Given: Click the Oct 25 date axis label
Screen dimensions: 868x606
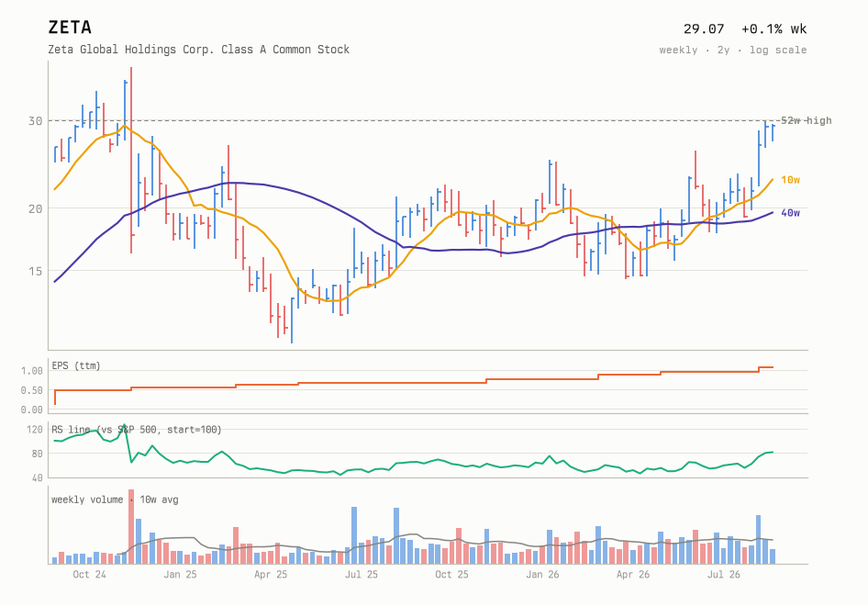Looking at the screenshot, I should click(x=451, y=575).
